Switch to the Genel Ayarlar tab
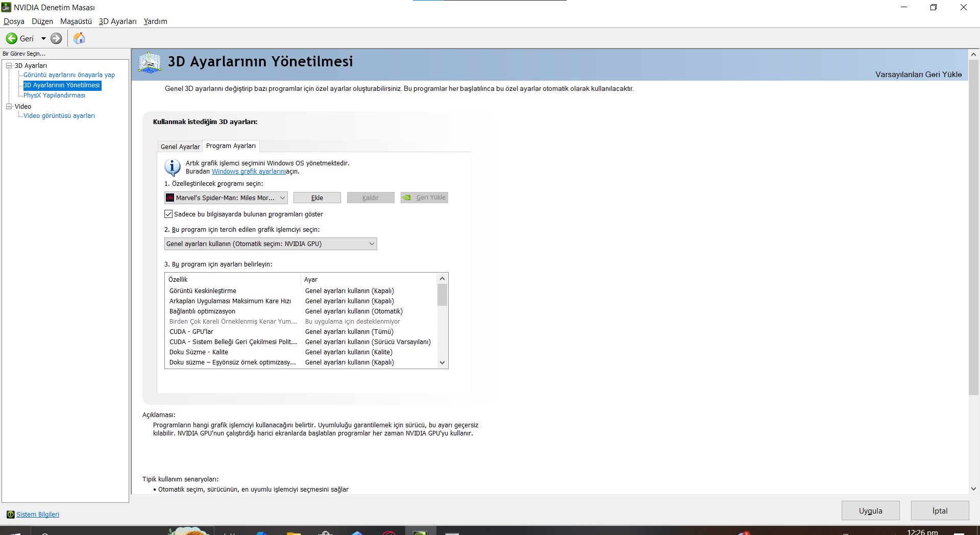Image resolution: width=980 pixels, height=535 pixels. (180, 147)
